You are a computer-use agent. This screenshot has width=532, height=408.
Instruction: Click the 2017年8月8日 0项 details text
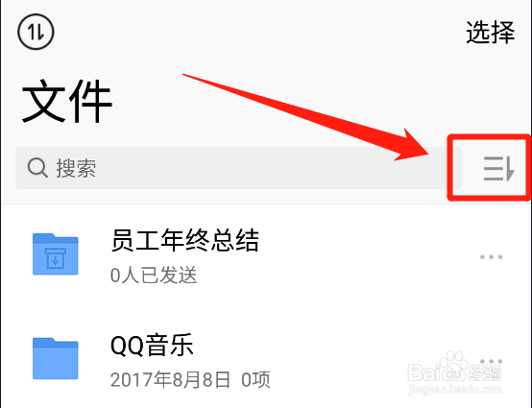[x=190, y=379]
